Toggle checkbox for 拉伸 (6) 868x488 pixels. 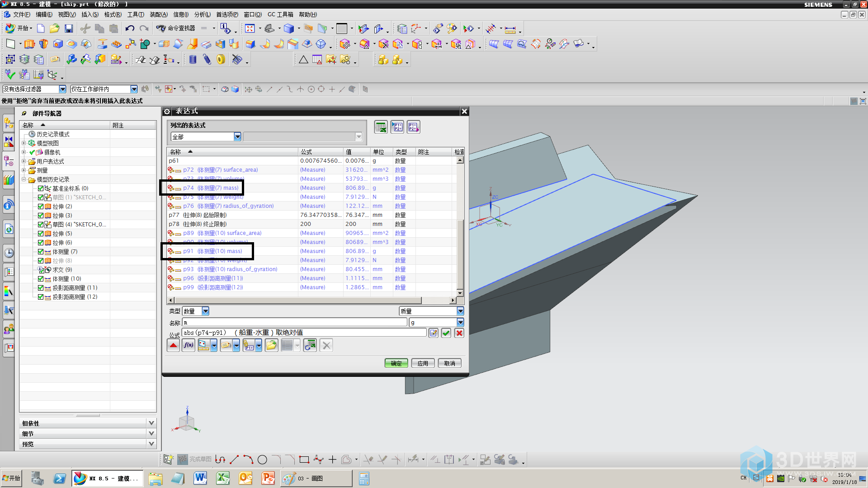pos(41,243)
